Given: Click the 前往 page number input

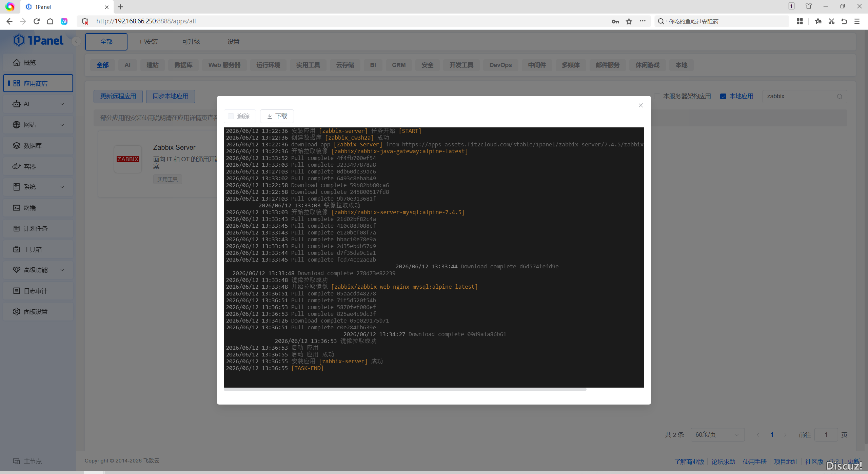Looking at the screenshot, I should [826, 435].
